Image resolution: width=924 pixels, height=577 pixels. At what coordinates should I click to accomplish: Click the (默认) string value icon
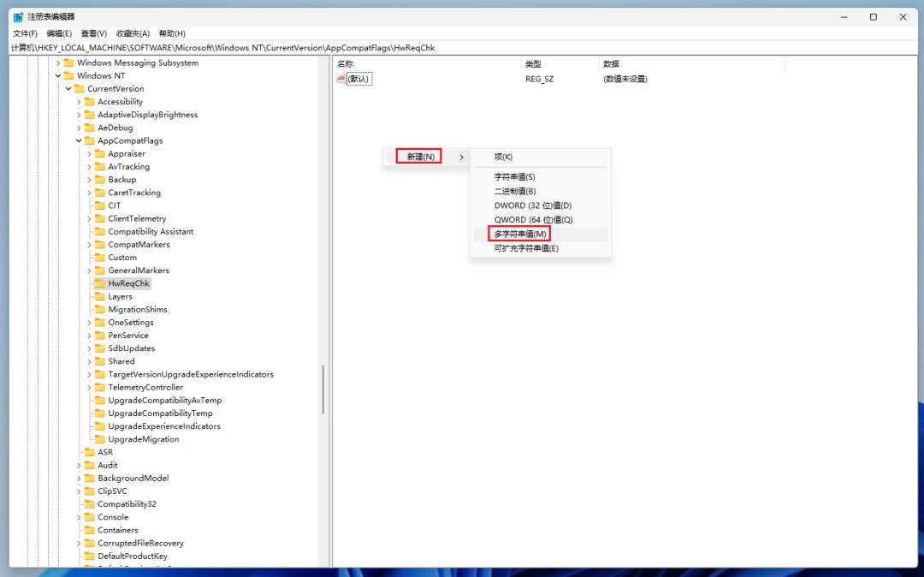[x=341, y=79]
